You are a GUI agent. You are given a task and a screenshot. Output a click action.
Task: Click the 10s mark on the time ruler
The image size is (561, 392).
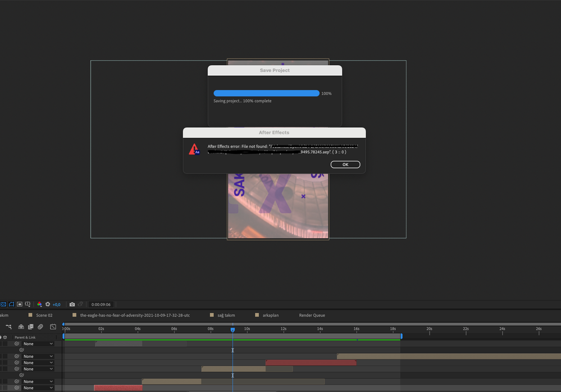pos(247,329)
